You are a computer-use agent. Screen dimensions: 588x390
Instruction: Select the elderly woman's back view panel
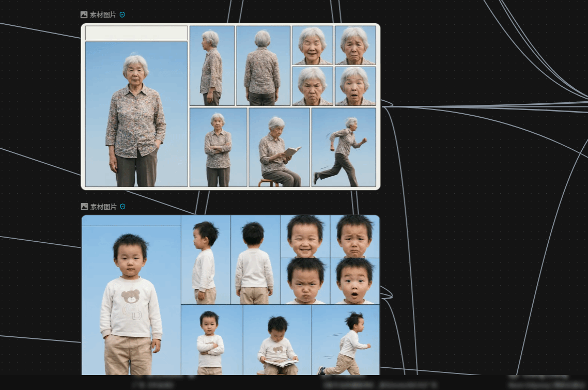262,66
